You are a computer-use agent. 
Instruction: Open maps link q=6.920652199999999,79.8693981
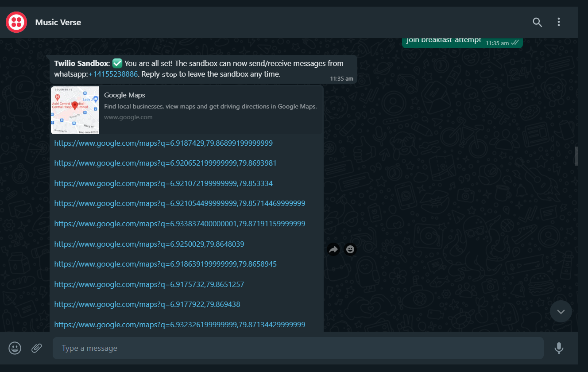[x=165, y=163]
